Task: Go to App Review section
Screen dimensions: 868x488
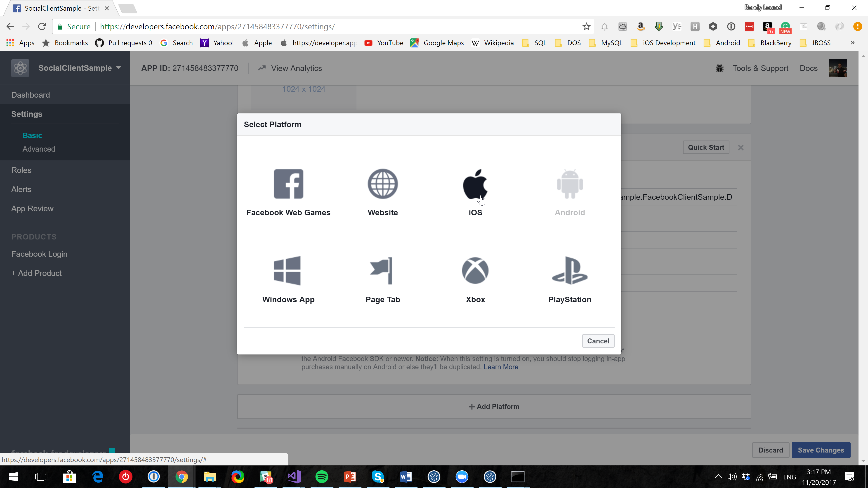Action: (32, 209)
